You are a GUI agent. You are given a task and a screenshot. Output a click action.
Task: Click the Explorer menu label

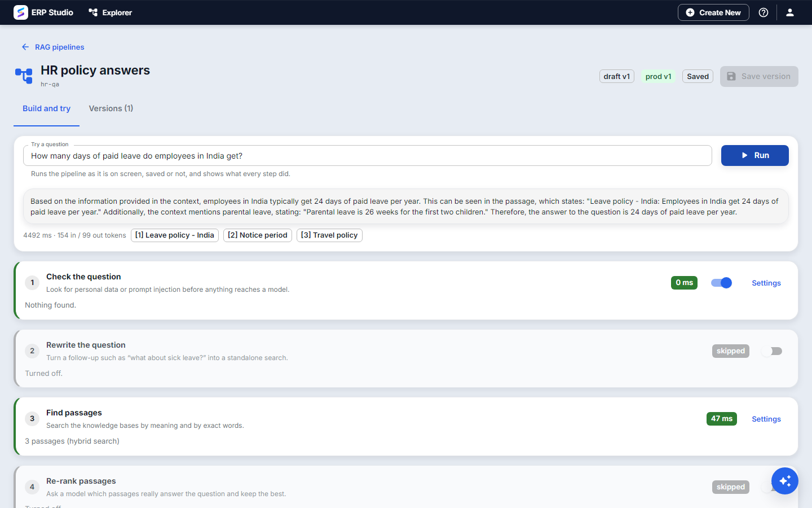(x=117, y=12)
